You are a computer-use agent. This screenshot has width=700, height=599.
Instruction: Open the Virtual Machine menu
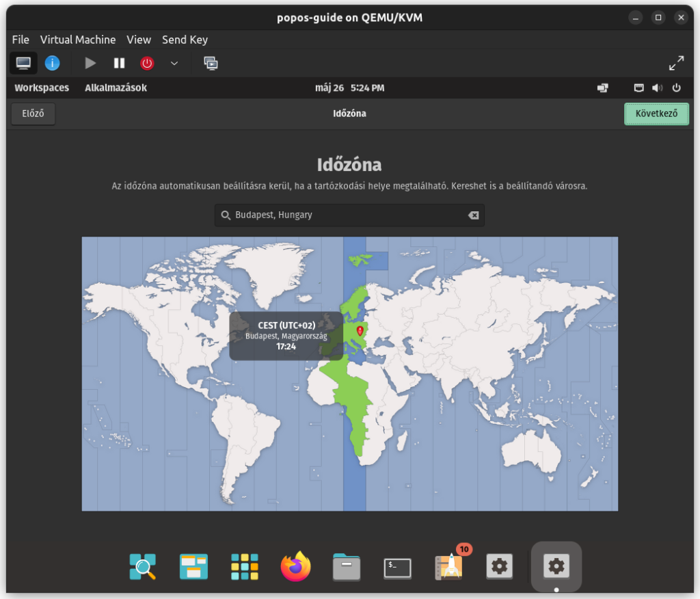click(78, 40)
